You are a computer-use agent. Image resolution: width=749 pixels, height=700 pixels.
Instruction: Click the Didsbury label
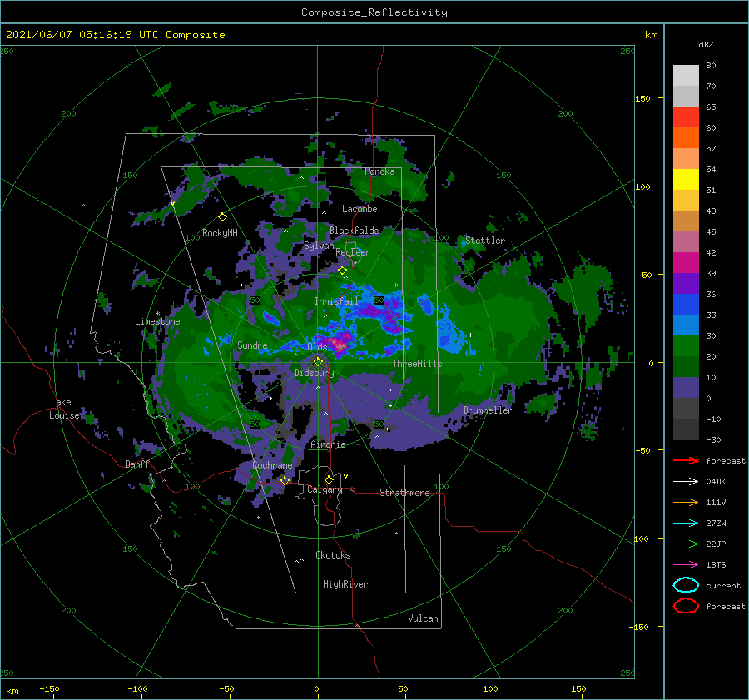point(315,373)
